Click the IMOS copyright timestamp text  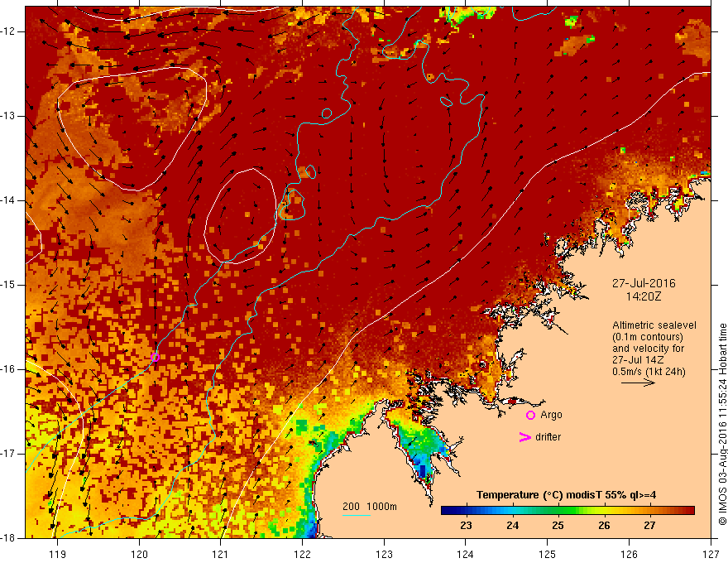pos(722,425)
